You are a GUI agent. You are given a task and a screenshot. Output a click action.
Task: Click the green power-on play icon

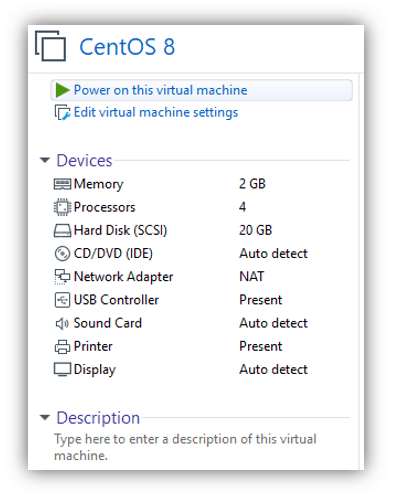pyautogui.click(x=62, y=90)
